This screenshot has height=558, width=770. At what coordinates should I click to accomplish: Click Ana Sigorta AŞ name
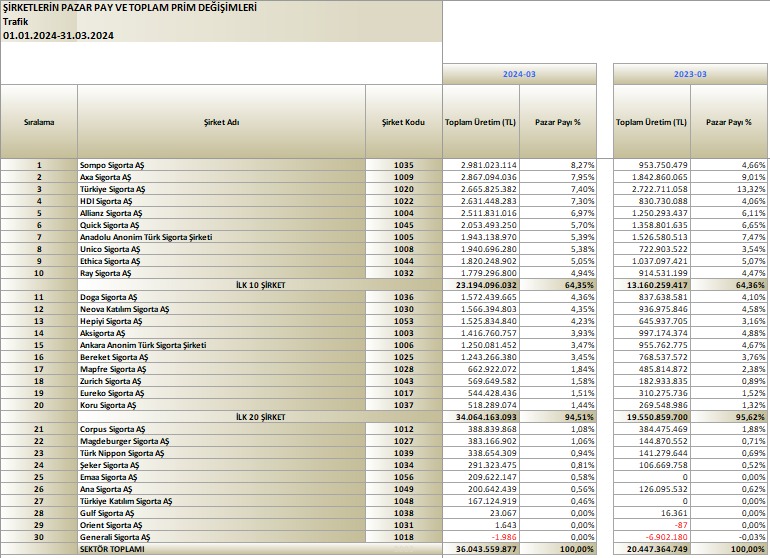pyautogui.click(x=221, y=489)
